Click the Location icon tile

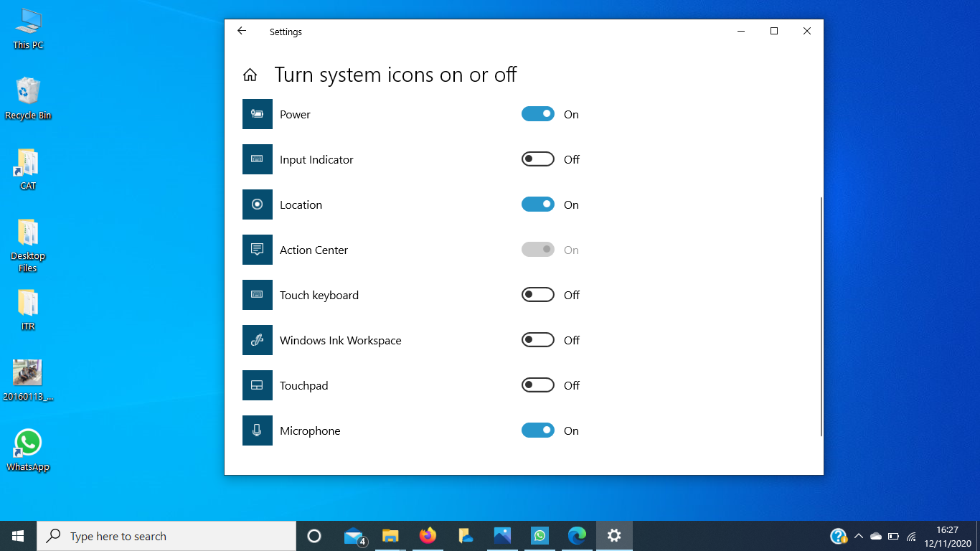[x=258, y=204]
